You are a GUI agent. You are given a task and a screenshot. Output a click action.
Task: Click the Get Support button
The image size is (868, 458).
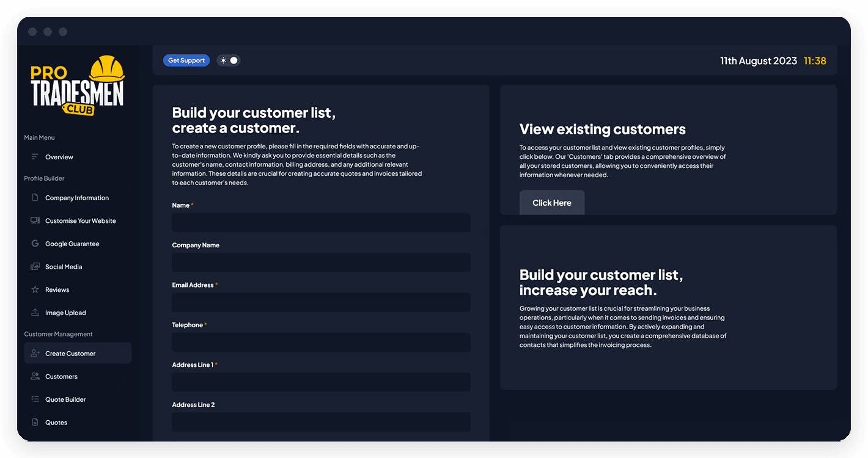pyautogui.click(x=186, y=60)
